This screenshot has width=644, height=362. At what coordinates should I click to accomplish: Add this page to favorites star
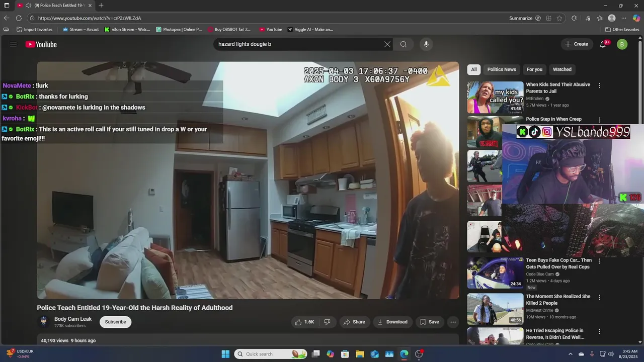point(559,18)
